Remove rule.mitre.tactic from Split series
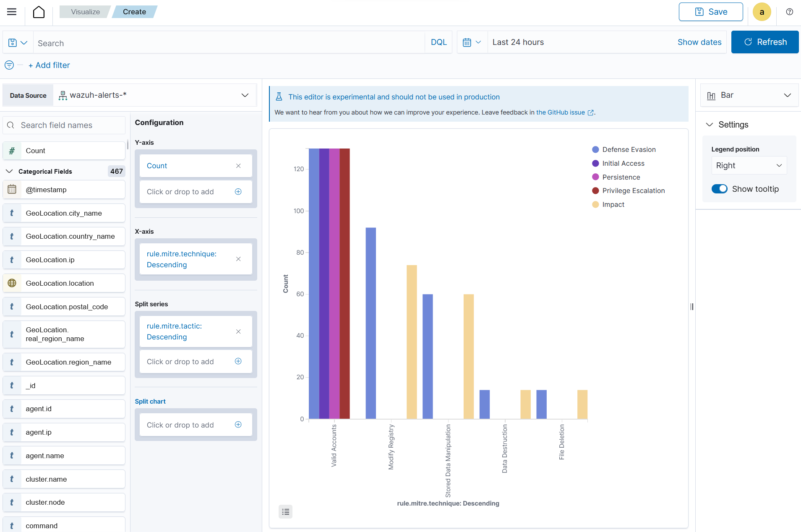 point(238,331)
